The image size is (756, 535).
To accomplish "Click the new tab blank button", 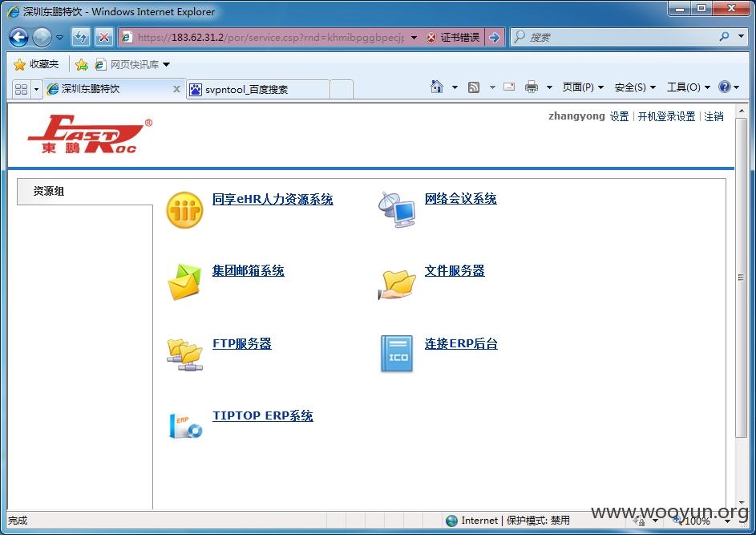I will (342, 89).
